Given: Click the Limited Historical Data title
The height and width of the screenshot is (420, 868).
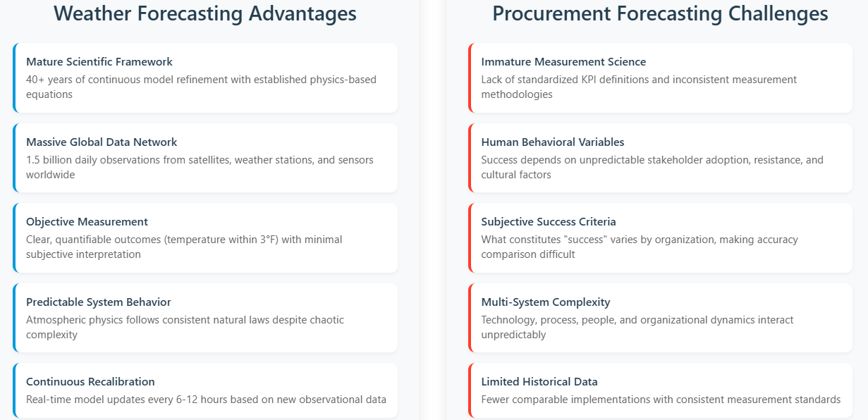Looking at the screenshot, I should (x=539, y=382).
